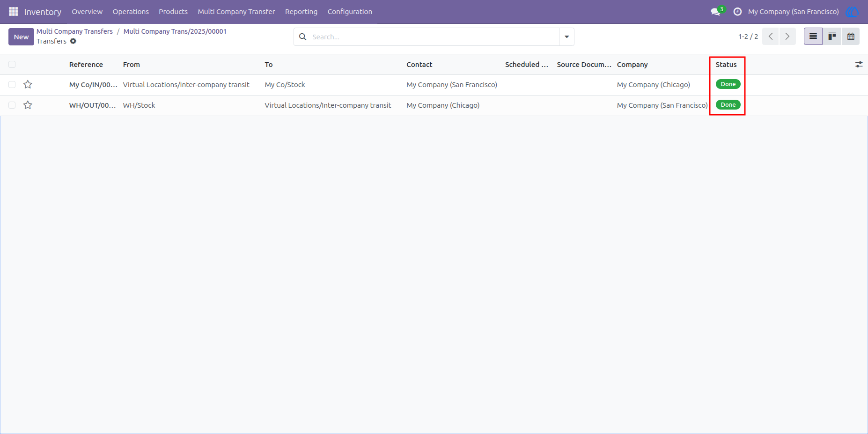This screenshot has height=434, width=868.
Task: Sort by the Company column header
Action: pos(633,65)
